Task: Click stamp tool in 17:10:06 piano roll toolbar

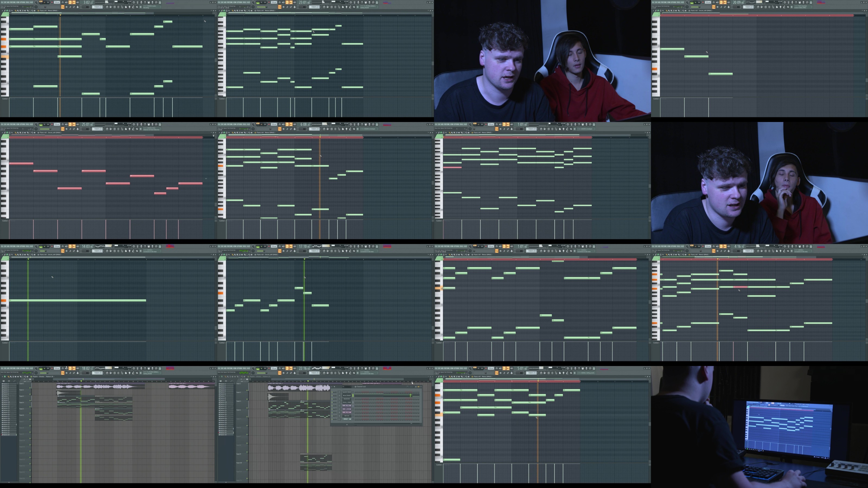Action: pos(226,254)
